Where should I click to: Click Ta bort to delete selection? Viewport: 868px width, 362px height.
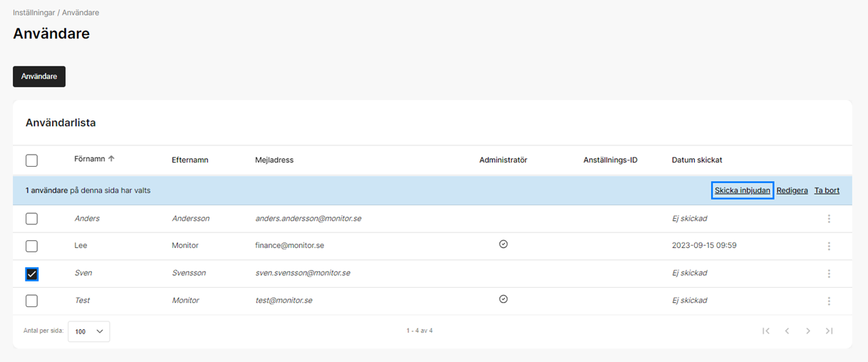pyautogui.click(x=827, y=191)
